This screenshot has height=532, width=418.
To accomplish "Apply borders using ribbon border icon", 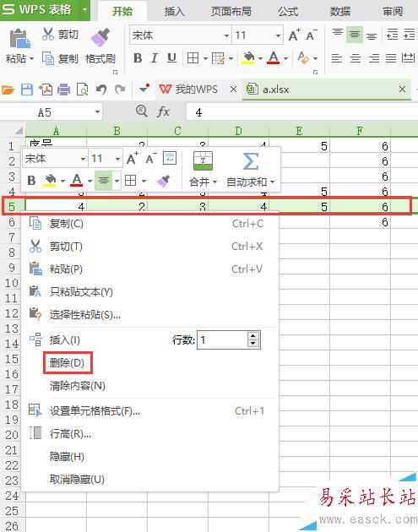I will click(x=193, y=58).
